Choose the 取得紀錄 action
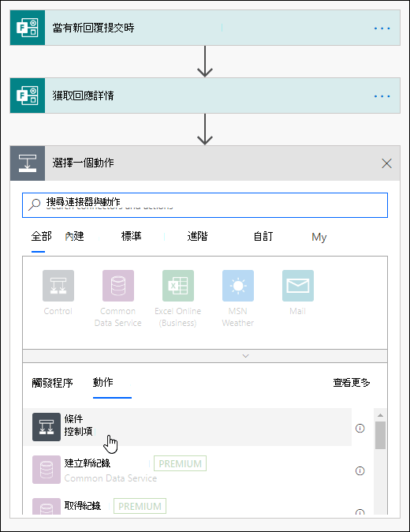The width and height of the screenshot is (410, 532). point(188,505)
